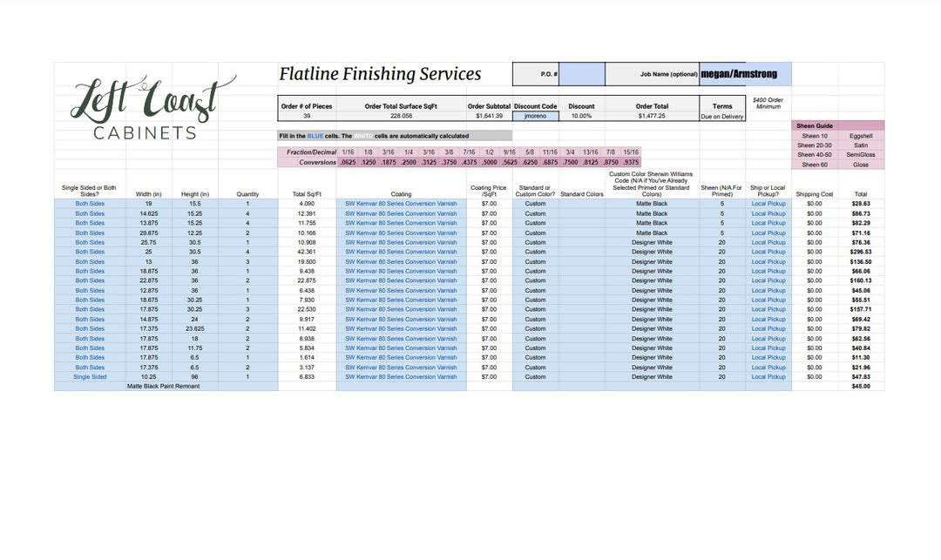941x560 pixels.
Task: Click the 'Satin' sheen guide cell
Action: [x=861, y=145]
